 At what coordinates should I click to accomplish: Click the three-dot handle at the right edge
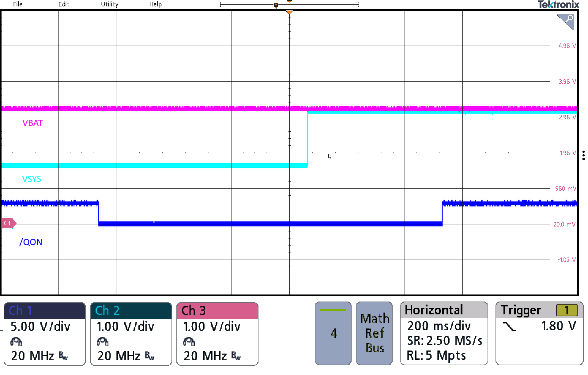583,155
